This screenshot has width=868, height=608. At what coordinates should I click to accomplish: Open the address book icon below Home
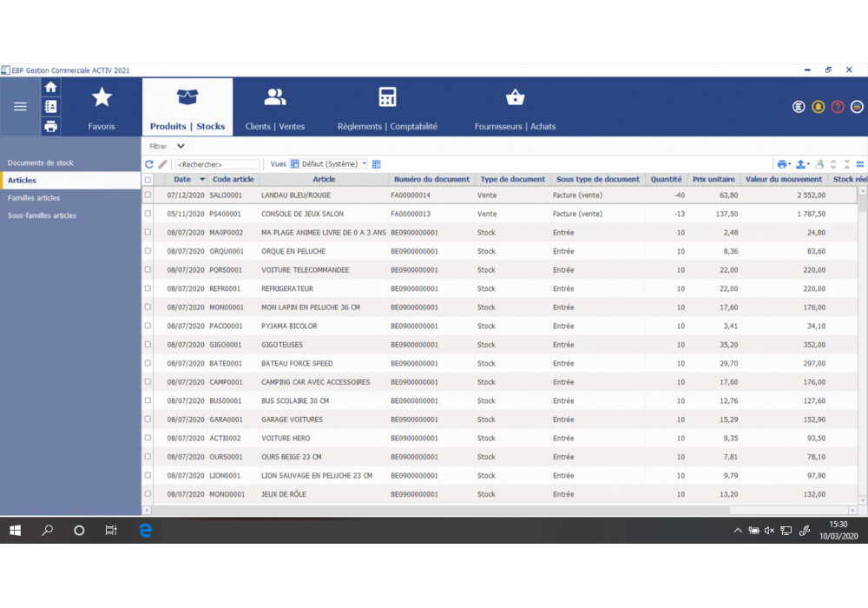(x=51, y=106)
